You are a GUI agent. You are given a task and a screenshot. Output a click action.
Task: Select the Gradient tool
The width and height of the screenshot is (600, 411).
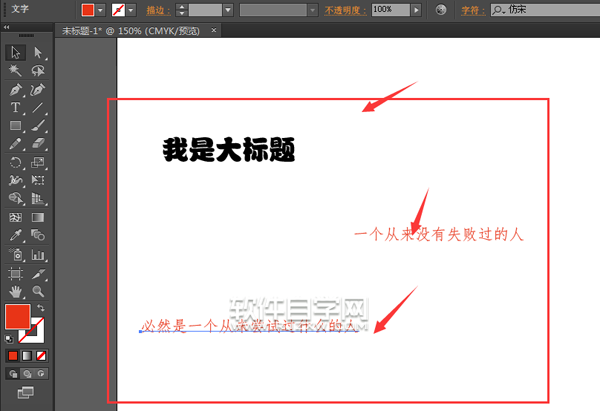pyautogui.click(x=38, y=217)
